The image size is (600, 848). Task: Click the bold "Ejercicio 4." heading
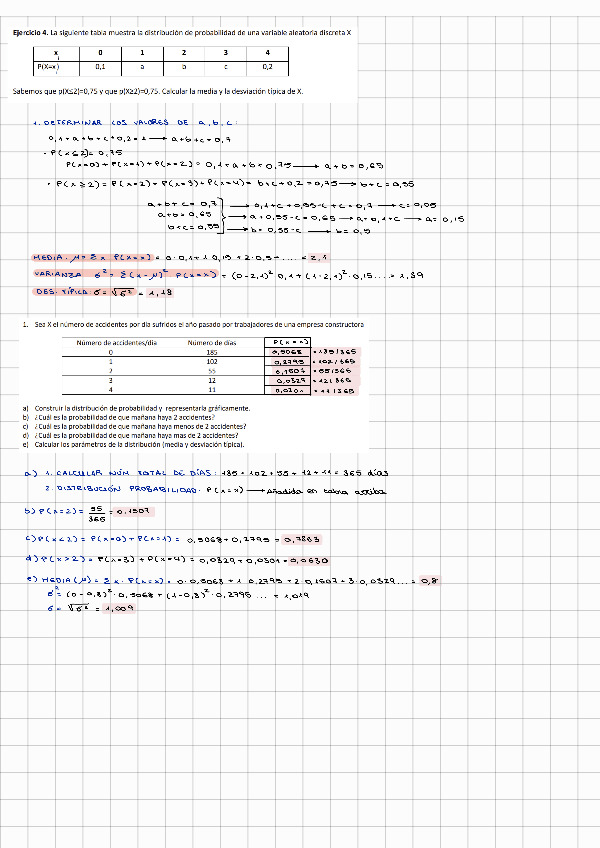click(x=30, y=32)
